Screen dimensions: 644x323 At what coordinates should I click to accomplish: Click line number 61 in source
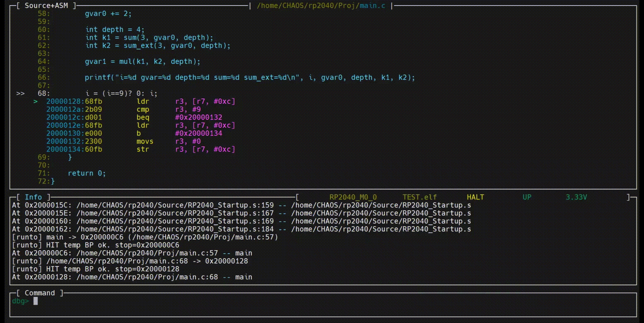[44, 38]
